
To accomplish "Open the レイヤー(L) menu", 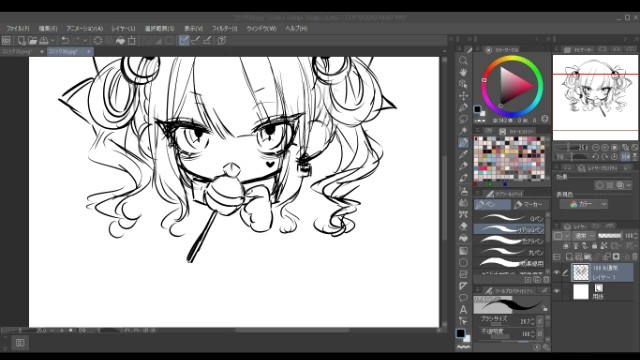I will [123, 29].
